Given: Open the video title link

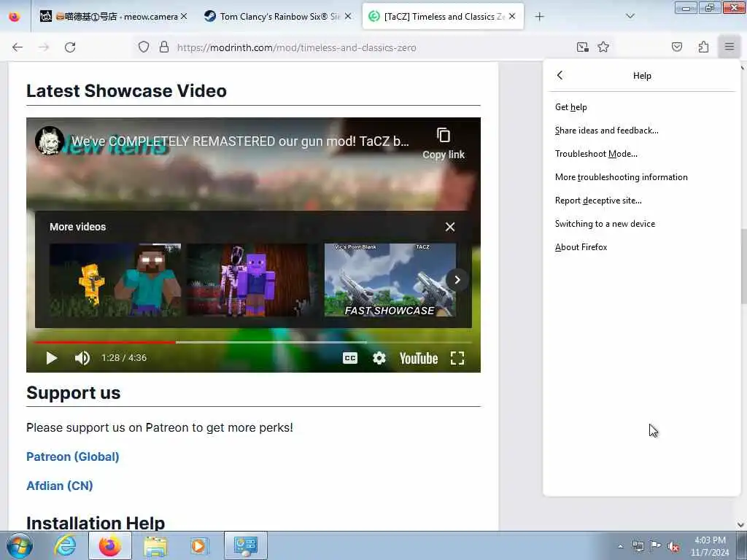Looking at the screenshot, I should coord(240,141).
